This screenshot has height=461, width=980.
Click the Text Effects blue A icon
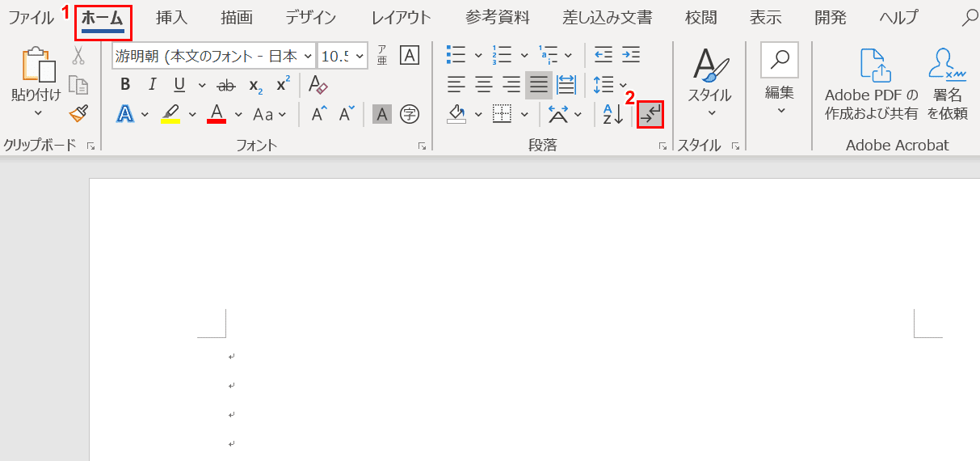[x=125, y=114]
